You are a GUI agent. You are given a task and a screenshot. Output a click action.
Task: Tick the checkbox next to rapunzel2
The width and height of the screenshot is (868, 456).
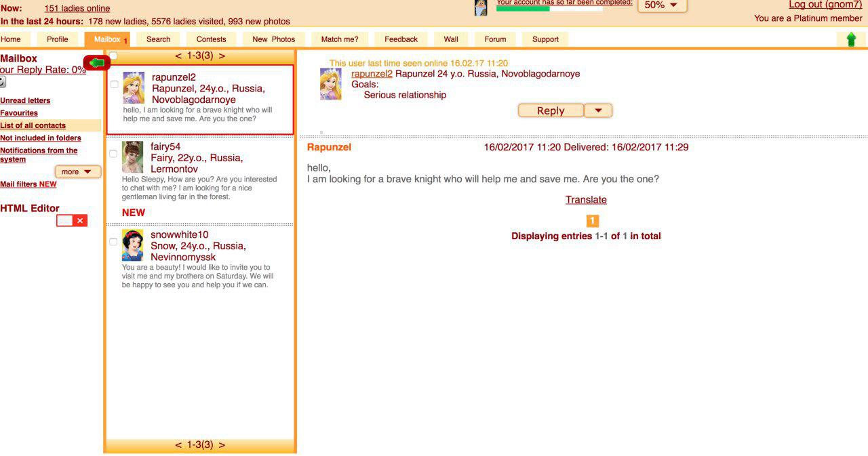point(114,85)
